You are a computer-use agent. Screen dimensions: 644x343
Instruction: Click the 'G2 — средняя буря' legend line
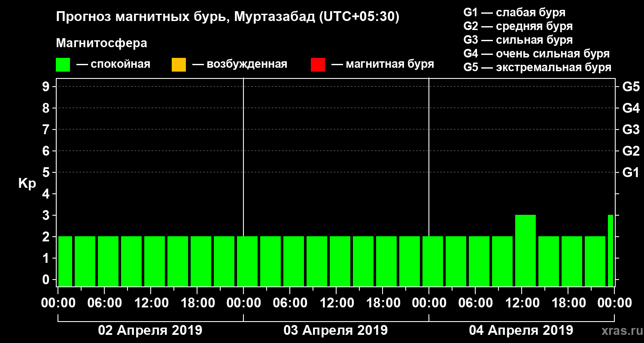518,26
